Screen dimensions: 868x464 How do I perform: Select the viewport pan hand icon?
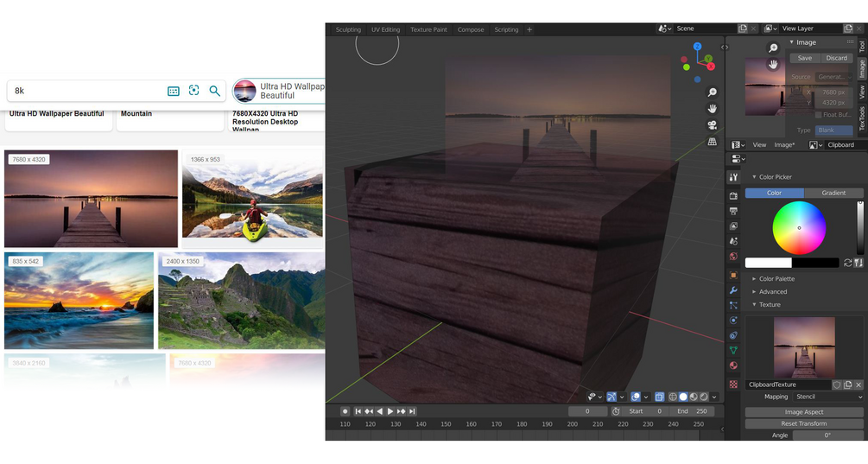(x=713, y=109)
